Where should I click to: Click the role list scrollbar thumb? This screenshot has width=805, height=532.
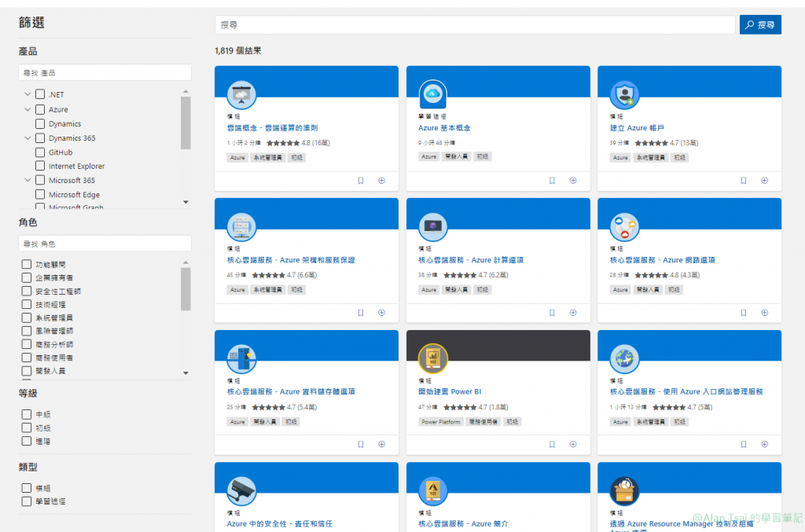(186, 289)
